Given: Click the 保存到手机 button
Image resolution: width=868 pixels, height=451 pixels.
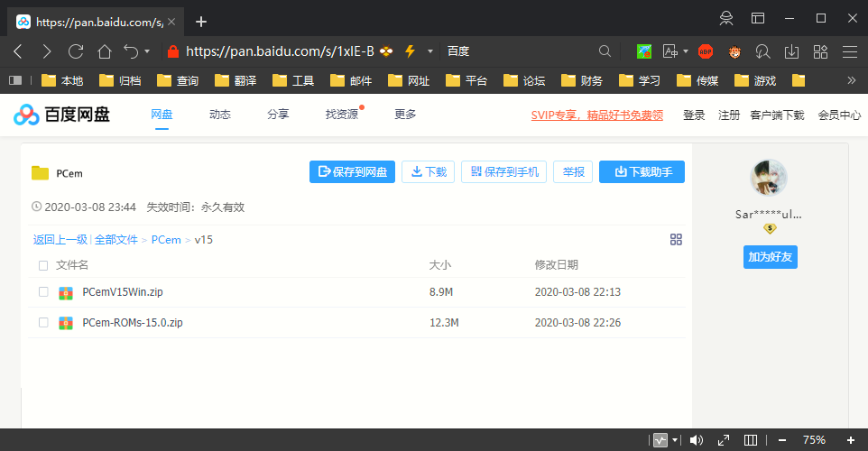Looking at the screenshot, I should 503,172.
